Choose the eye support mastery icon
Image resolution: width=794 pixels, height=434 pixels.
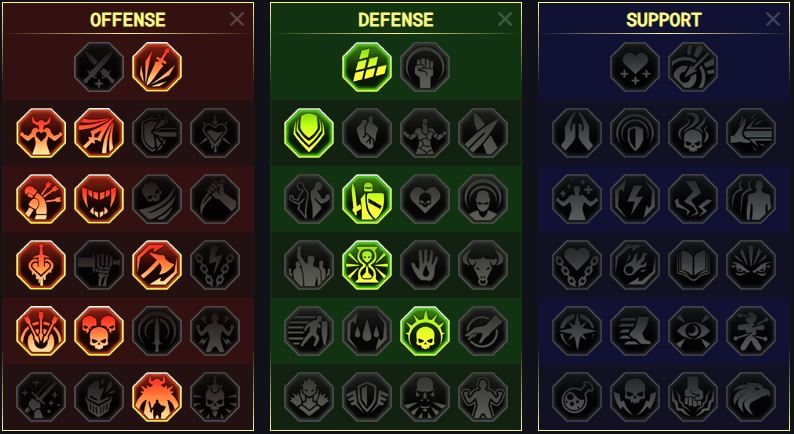(693, 331)
